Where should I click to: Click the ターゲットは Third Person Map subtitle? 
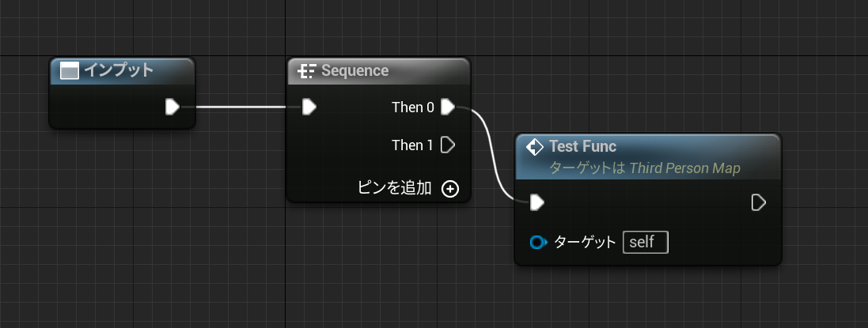coord(644,168)
